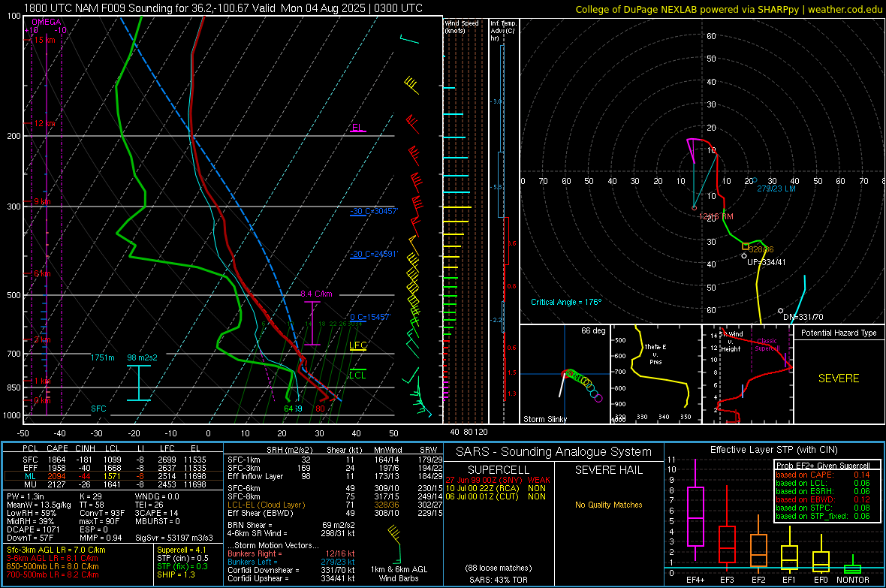886x588 pixels.
Task: Click the highlighted ML parcel row
Action: (113, 476)
